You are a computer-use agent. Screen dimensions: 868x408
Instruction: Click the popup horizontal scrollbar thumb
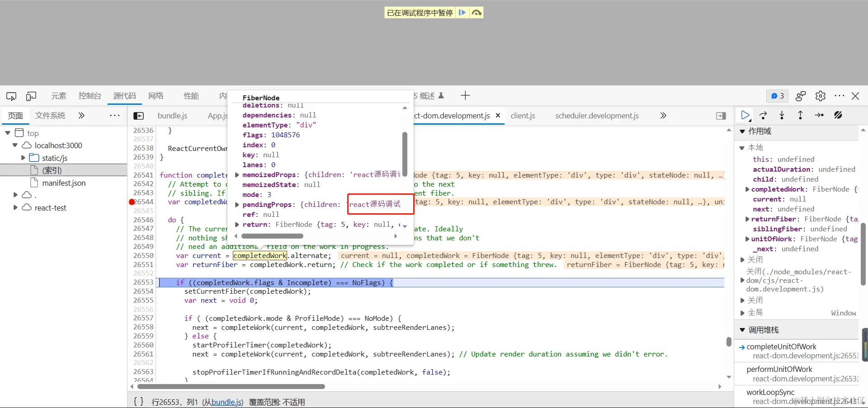coord(272,236)
